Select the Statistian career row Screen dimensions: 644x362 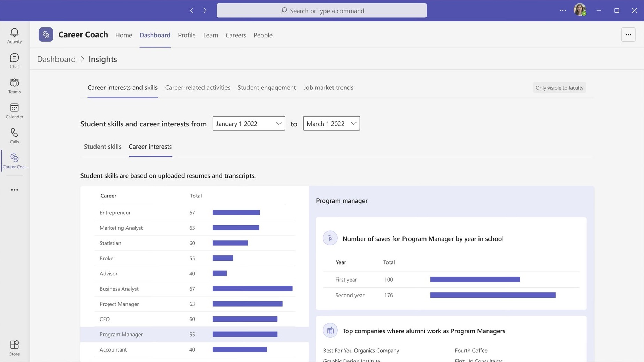tap(194, 243)
